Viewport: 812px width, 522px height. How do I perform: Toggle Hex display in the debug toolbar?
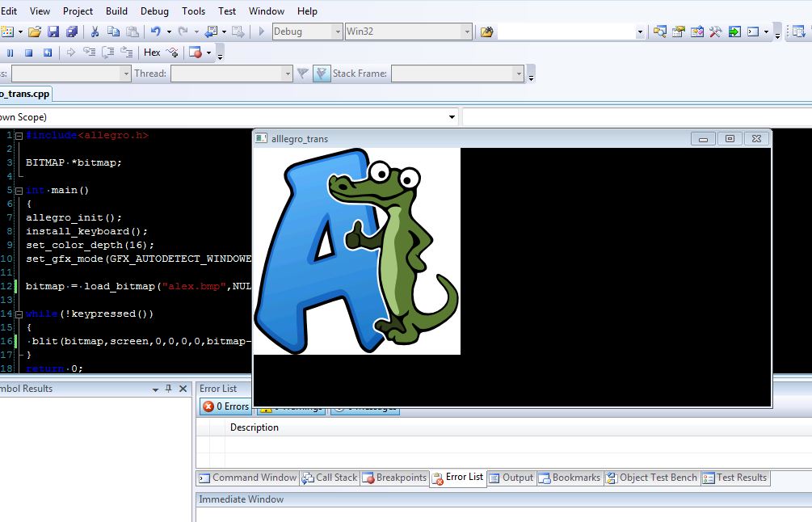[x=152, y=52]
